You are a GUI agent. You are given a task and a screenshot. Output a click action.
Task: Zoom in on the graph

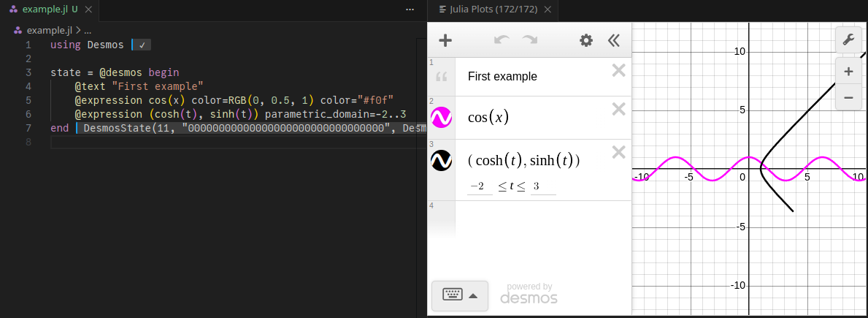(848, 72)
